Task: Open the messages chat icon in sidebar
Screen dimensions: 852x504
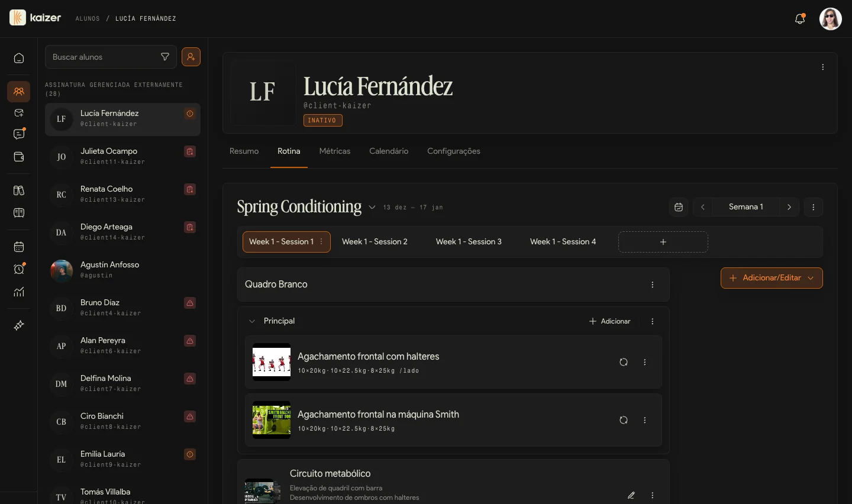Action: (19, 134)
